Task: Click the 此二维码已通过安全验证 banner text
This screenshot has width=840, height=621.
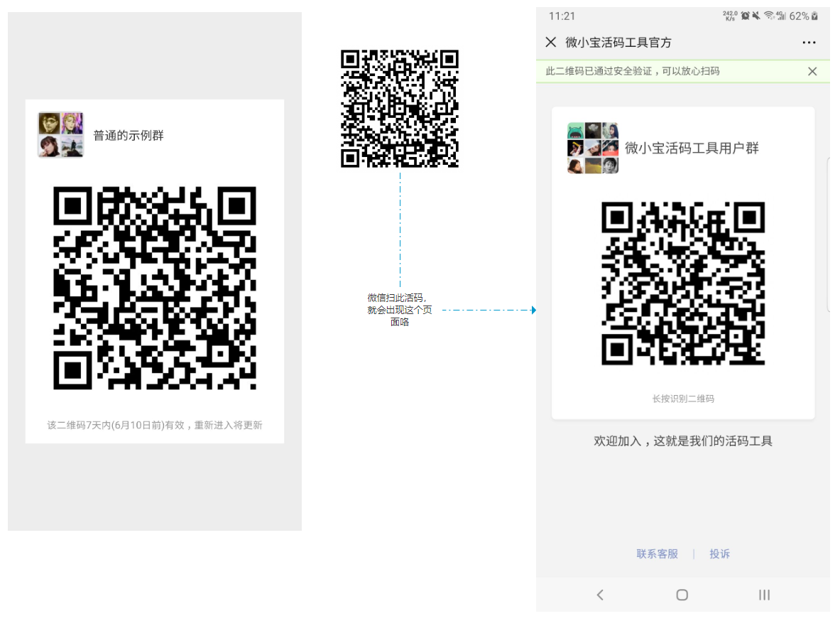Action: pyautogui.click(x=632, y=71)
